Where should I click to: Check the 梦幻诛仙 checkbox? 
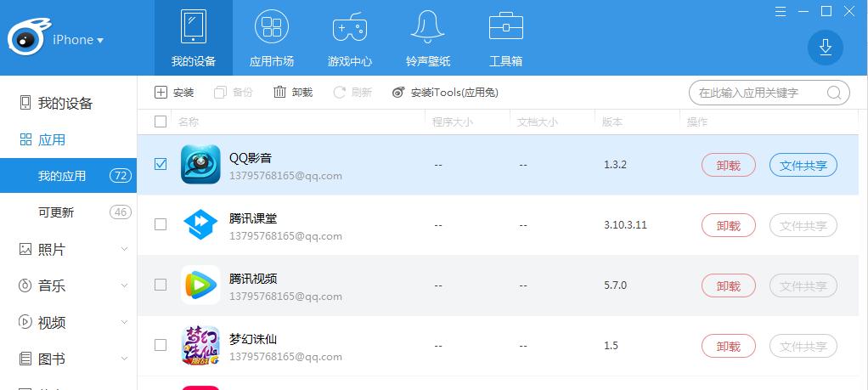coord(160,345)
